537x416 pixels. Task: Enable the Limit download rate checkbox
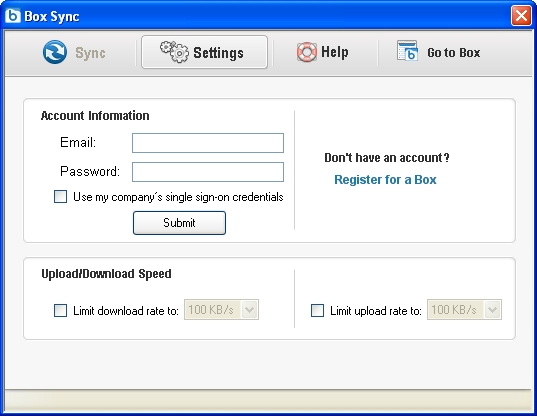click(x=60, y=311)
